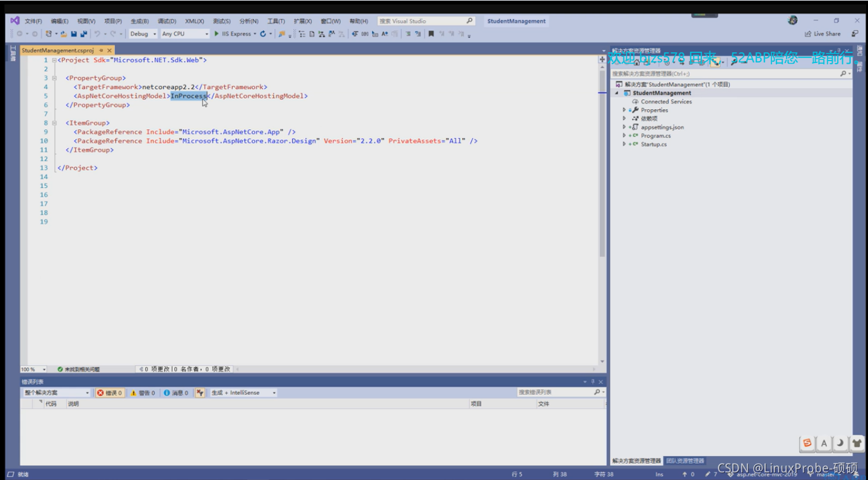Click the Live Share button
868x480 pixels.
coord(822,34)
